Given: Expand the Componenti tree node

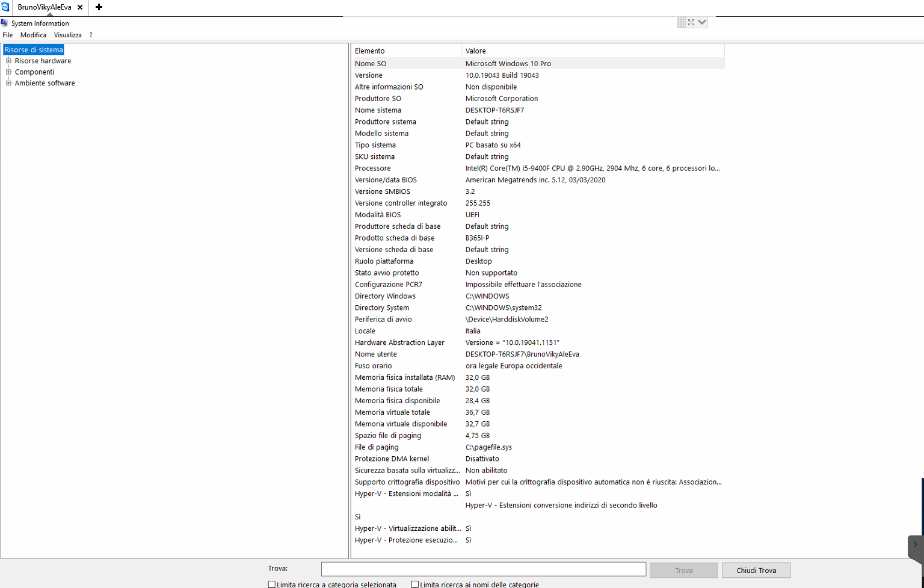Looking at the screenshot, I should pos(9,72).
